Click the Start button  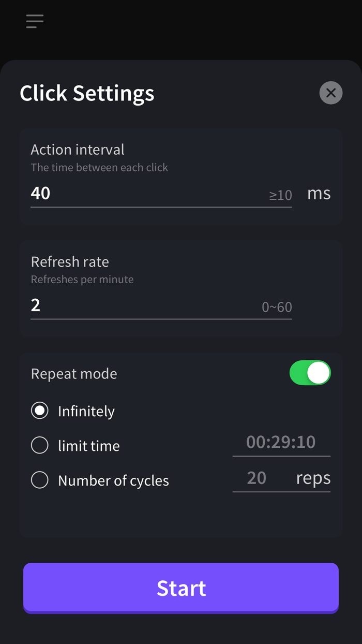pos(181,588)
